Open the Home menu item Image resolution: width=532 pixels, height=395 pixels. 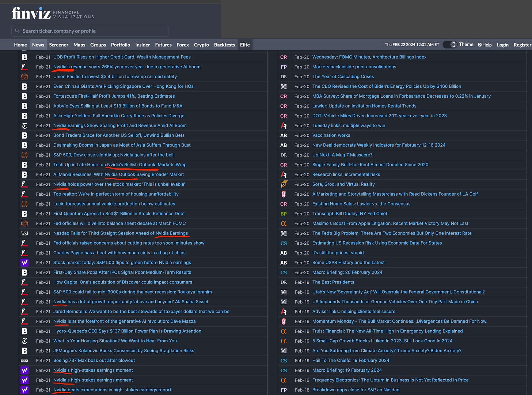tap(20, 45)
